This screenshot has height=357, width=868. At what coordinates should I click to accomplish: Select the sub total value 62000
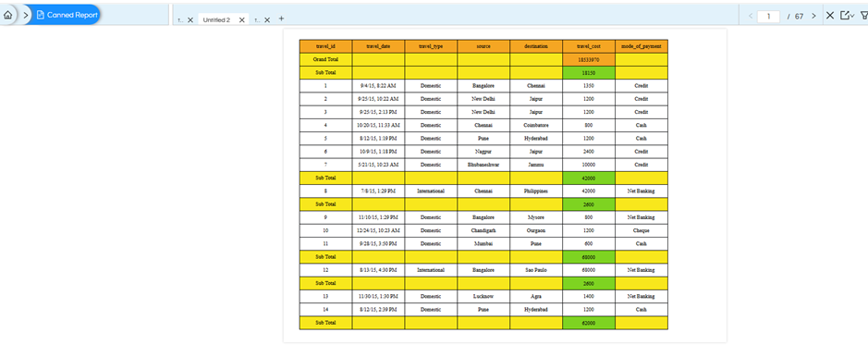[589, 323]
